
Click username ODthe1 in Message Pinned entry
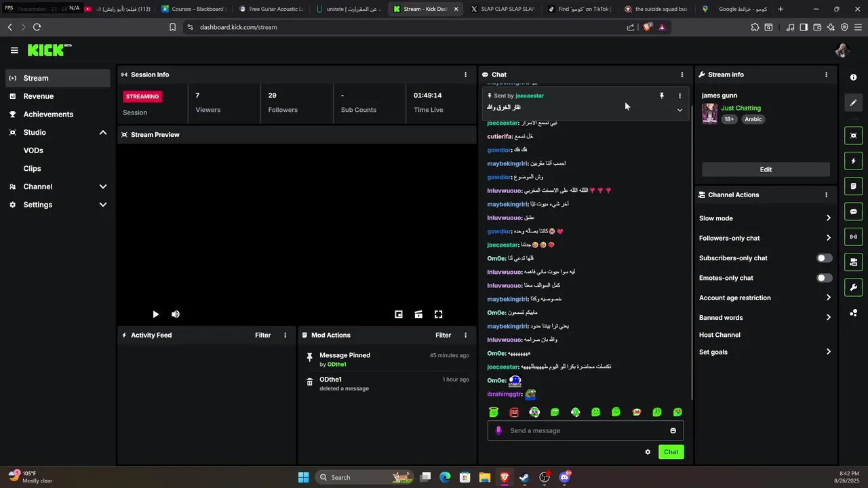click(337, 365)
